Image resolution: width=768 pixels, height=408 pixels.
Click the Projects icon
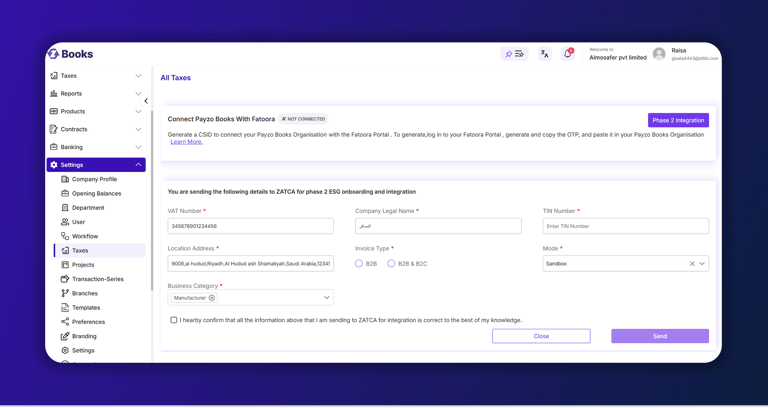coord(65,265)
